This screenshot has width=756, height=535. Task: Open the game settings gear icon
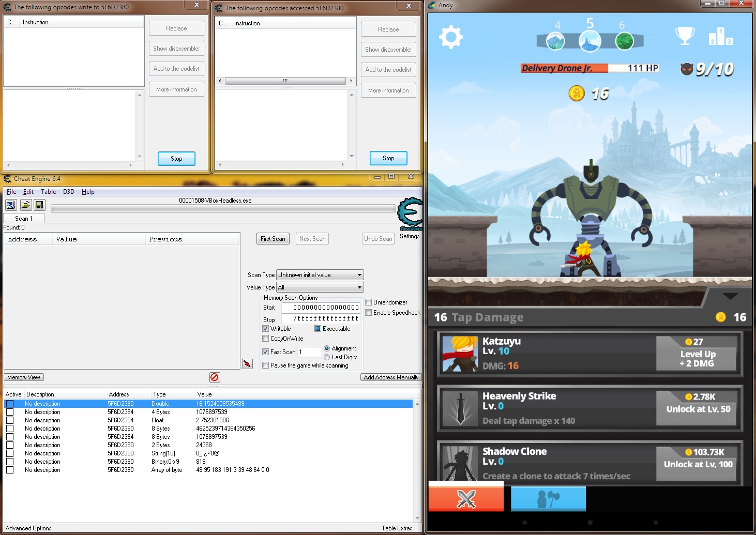click(450, 37)
